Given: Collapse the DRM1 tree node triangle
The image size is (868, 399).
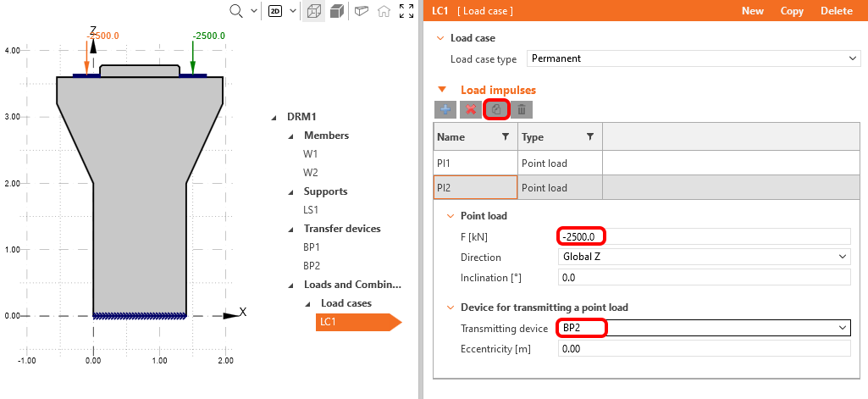Looking at the screenshot, I should (x=274, y=117).
